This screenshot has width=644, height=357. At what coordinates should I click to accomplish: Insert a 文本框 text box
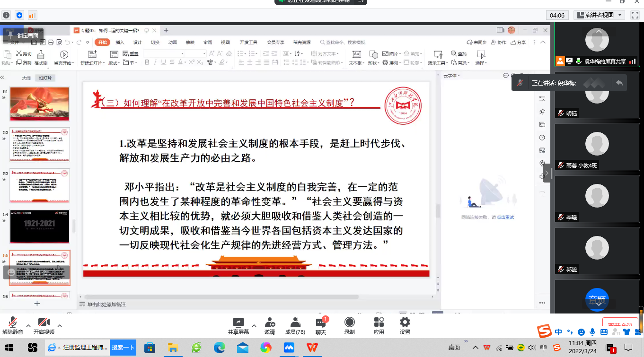(x=356, y=58)
